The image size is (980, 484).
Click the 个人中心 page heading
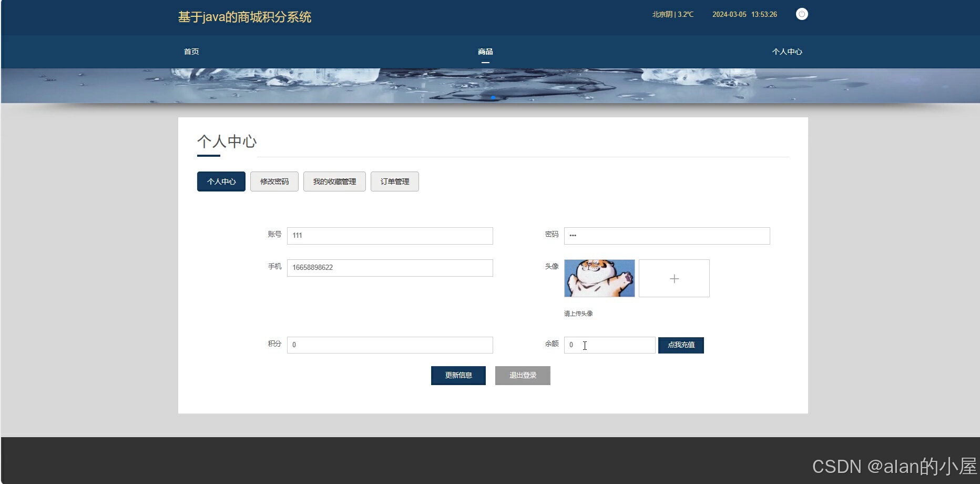[x=227, y=141]
